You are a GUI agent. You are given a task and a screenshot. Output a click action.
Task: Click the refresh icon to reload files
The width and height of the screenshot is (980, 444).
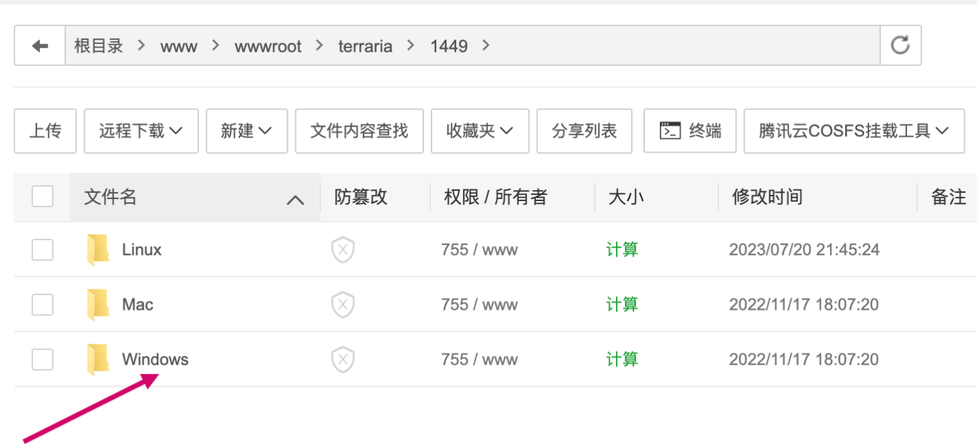[x=900, y=45]
